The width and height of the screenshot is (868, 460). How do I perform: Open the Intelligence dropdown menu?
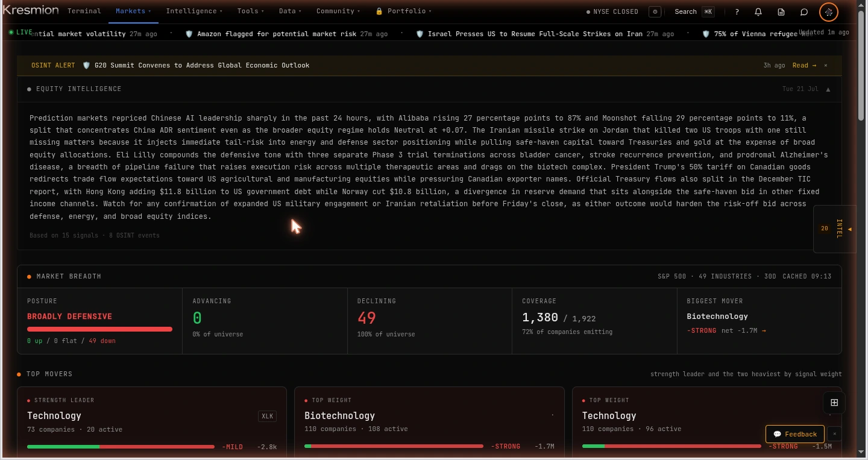click(x=194, y=11)
